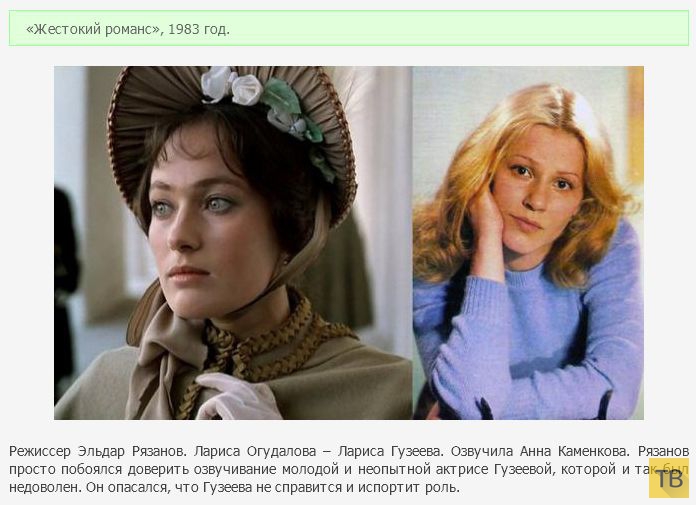Click the word Режиссер in the caption
This screenshot has width=696, height=505.
(x=40, y=451)
